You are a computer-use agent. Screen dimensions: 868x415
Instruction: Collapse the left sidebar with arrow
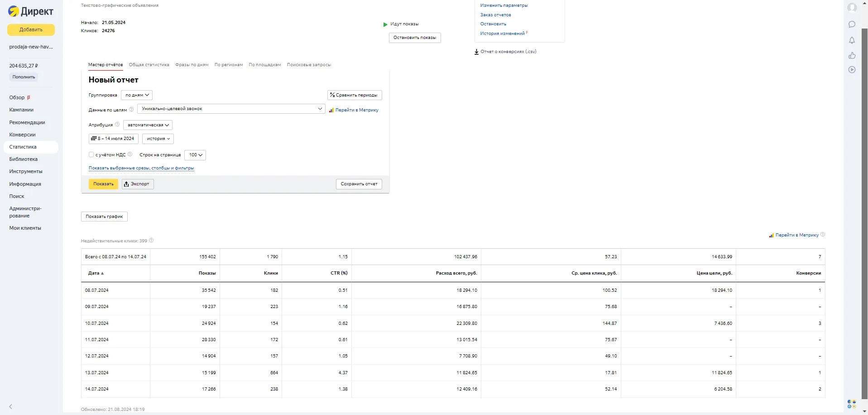(x=11, y=406)
